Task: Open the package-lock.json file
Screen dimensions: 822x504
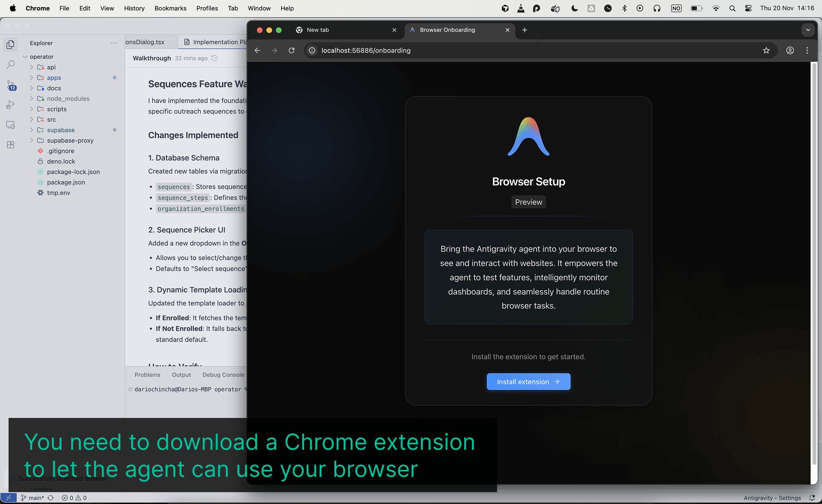Action: 73,172
